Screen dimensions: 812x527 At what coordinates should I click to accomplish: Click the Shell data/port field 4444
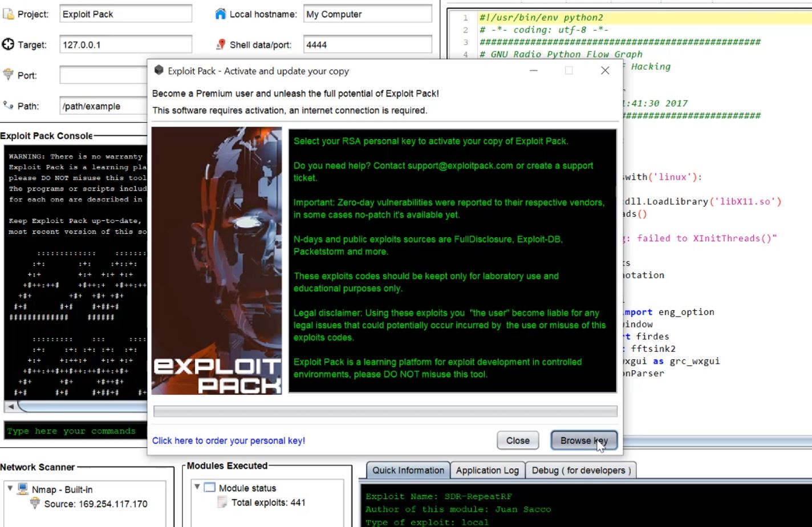(367, 44)
